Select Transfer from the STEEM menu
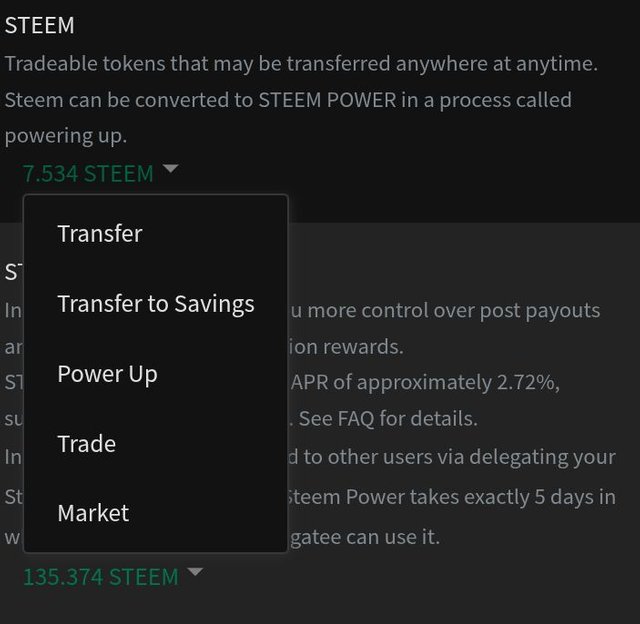Viewport: 640px width, 624px height. pos(100,234)
